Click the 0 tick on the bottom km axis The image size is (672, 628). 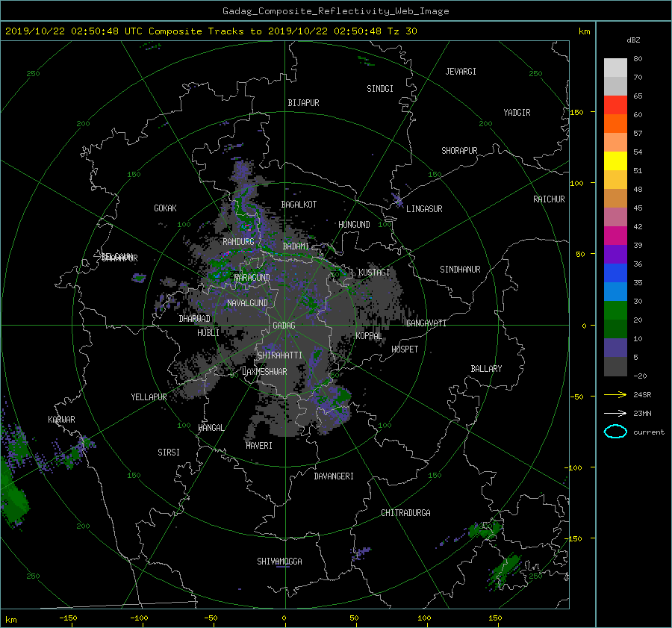[284, 618]
